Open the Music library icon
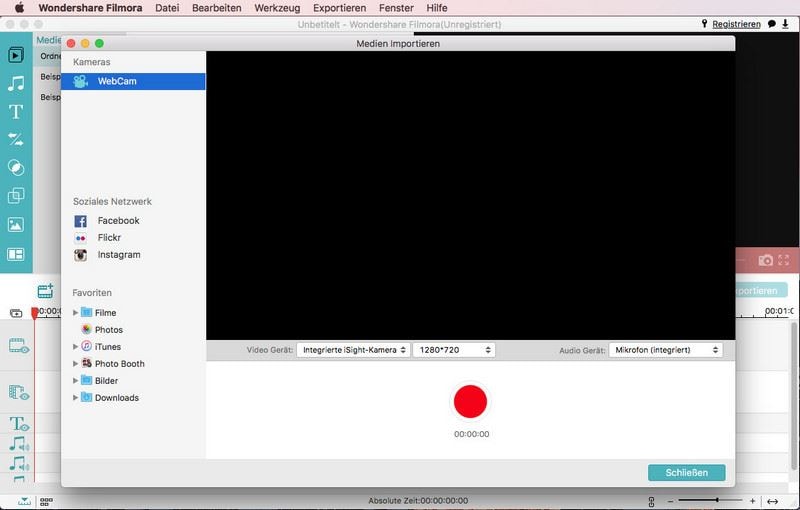The height and width of the screenshot is (510, 800). pos(16,83)
